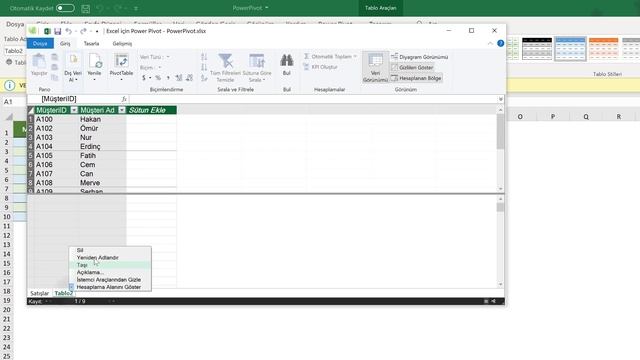Toggle Hesaplanan Bölge option
This screenshot has height=360, width=640.
click(416, 78)
